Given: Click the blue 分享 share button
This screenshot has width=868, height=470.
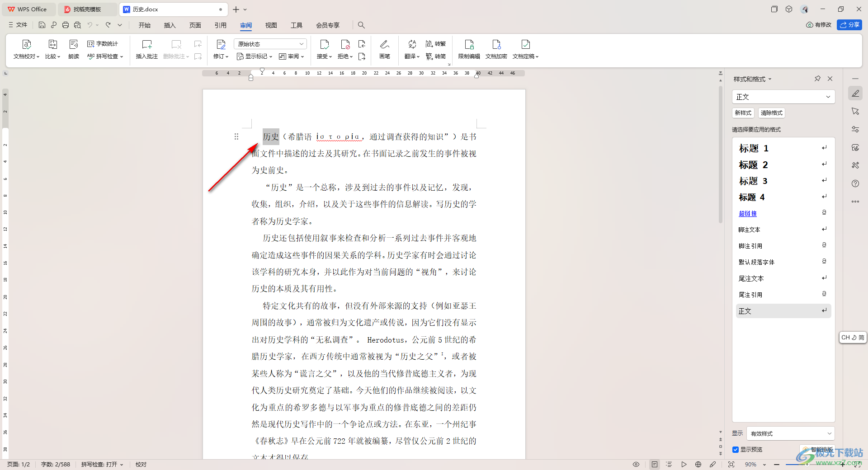Looking at the screenshot, I should (849, 25).
